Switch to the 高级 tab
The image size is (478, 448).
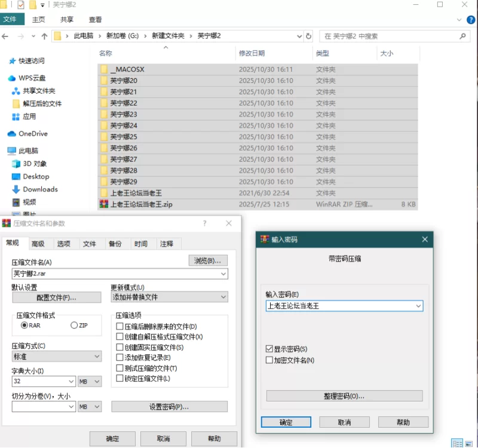(x=38, y=244)
